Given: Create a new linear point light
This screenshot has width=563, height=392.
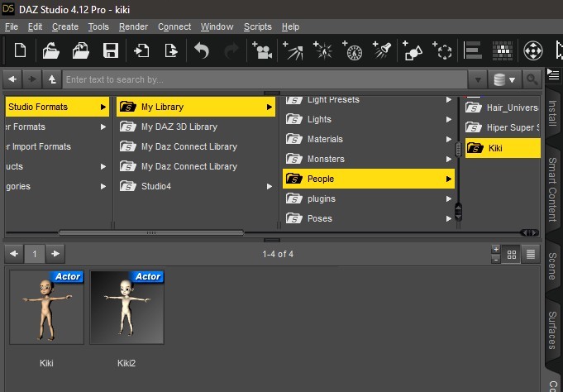Looking at the screenshot, I should click(x=352, y=50).
